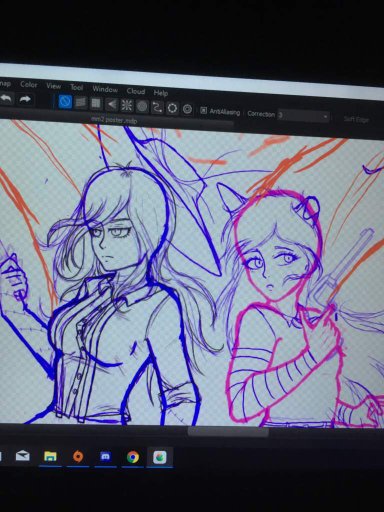Toggle the AntiAliasing checkbox
The image size is (384, 512).
pyautogui.click(x=203, y=110)
